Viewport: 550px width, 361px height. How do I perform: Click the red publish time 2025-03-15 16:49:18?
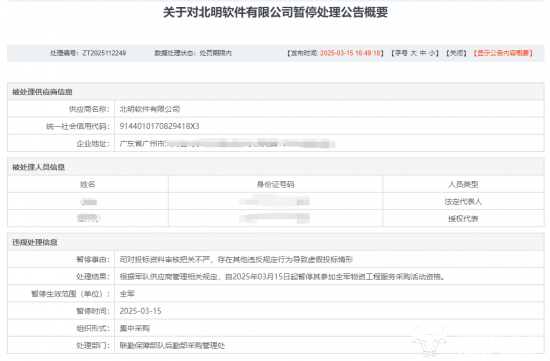(x=350, y=53)
